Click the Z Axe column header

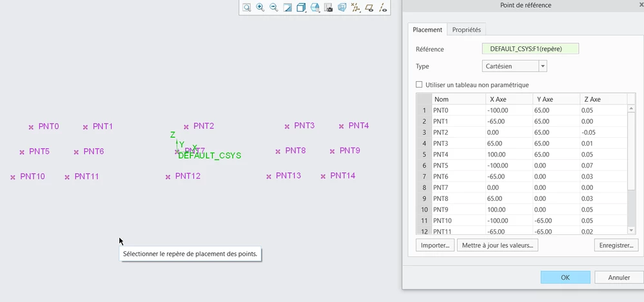tap(603, 99)
